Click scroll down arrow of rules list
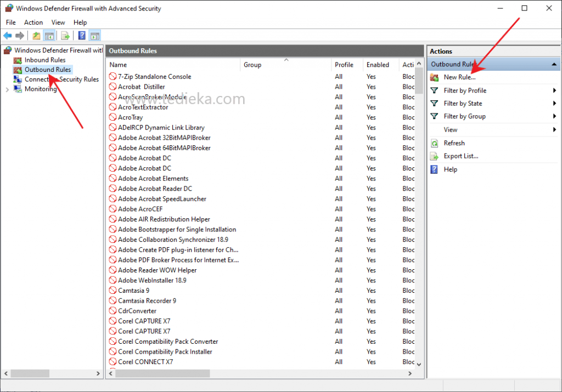Screen dimensions: 562x392 click(419, 365)
